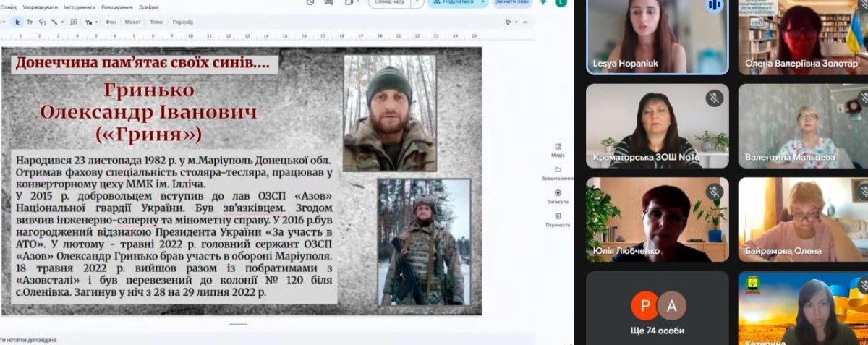Open version history clock icon

pos(310,2)
